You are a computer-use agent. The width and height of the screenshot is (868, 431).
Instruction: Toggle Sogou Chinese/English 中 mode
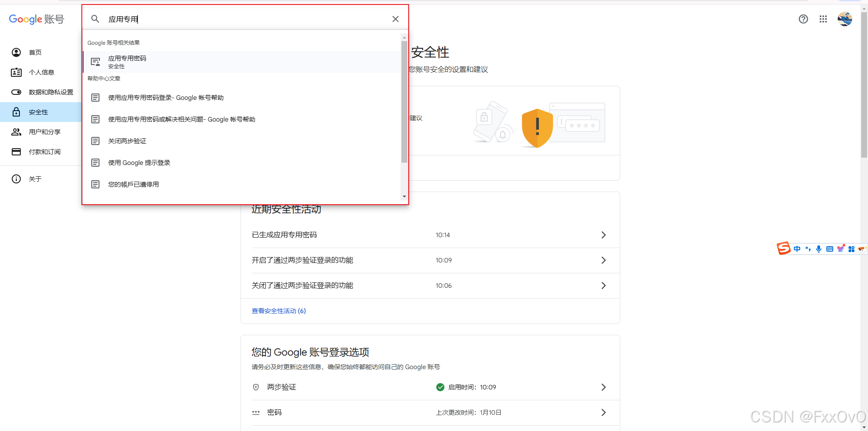[797, 249]
